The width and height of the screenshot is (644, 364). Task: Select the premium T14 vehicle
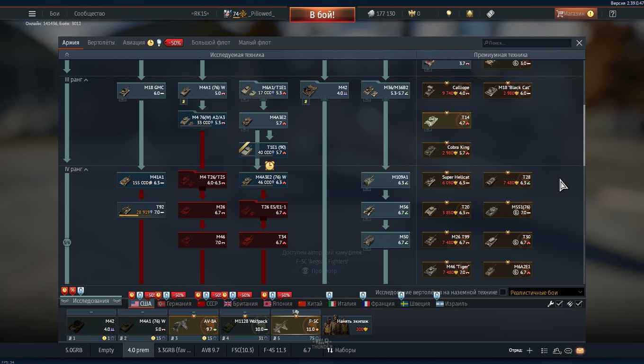[447, 120]
